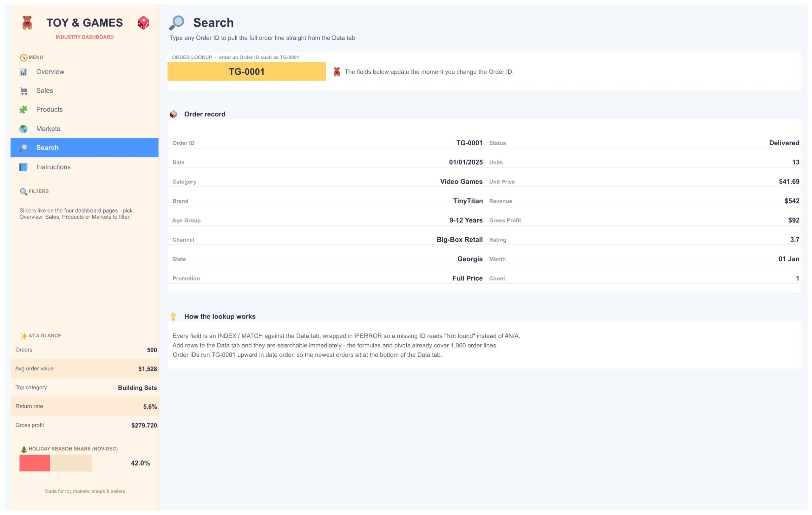Click the Markets globe icon
Screen dimensions: 812x515
[23, 129]
